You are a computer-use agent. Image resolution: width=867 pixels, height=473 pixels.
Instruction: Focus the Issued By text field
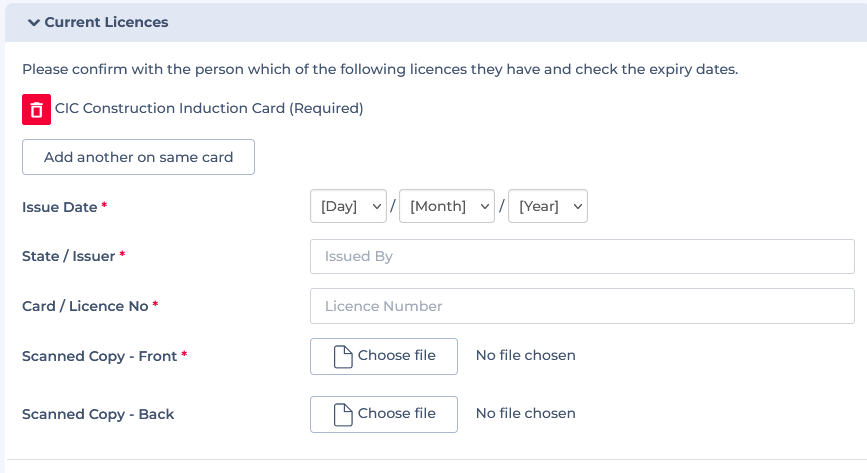(x=582, y=256)
